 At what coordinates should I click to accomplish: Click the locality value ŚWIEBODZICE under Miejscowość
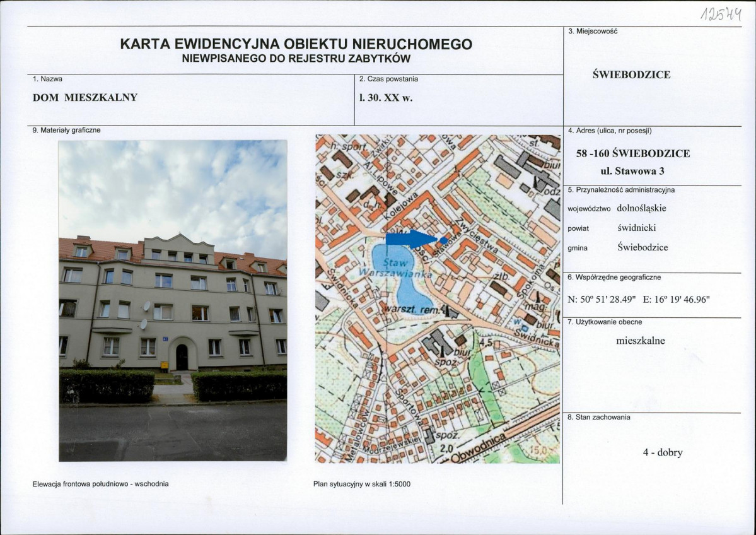point(632,75)
